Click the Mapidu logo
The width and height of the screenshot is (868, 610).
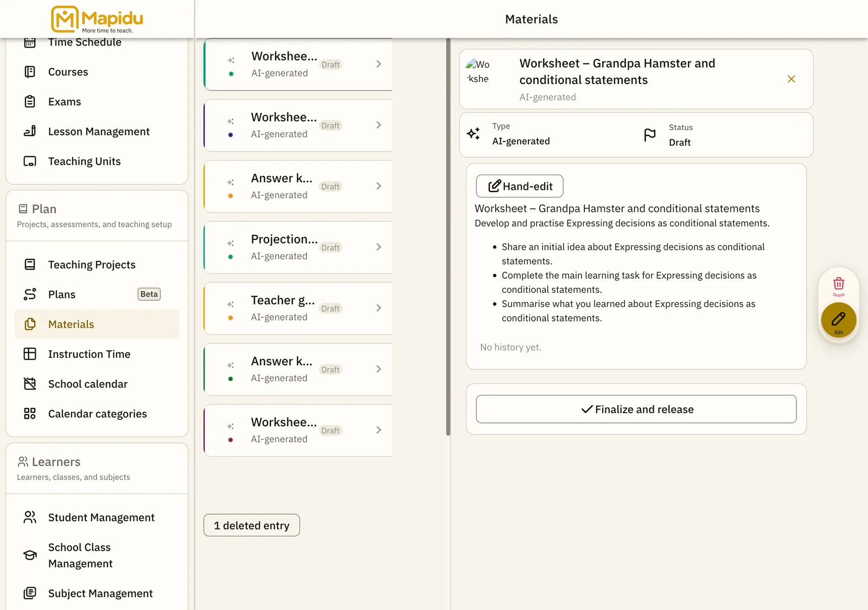97,19
